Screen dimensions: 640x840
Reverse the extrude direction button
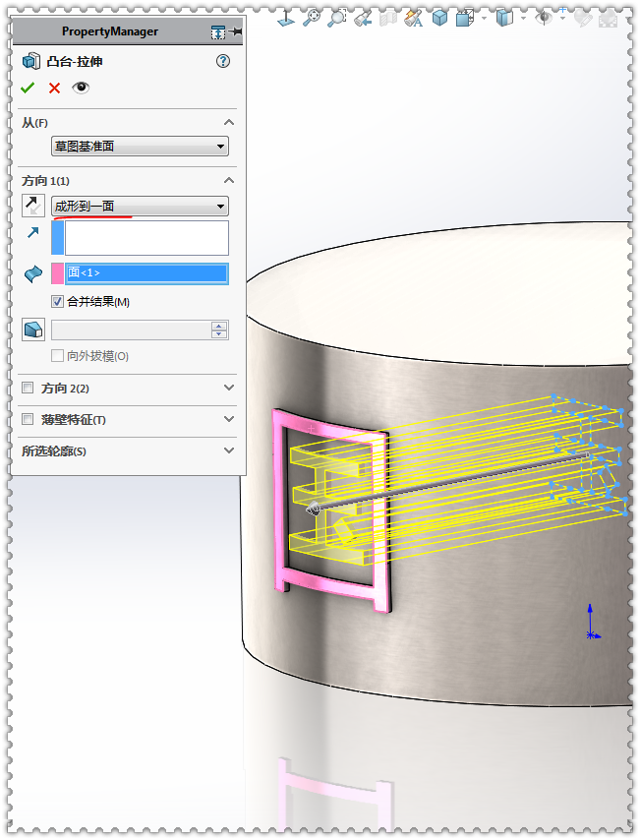click(x=32, y=206)
